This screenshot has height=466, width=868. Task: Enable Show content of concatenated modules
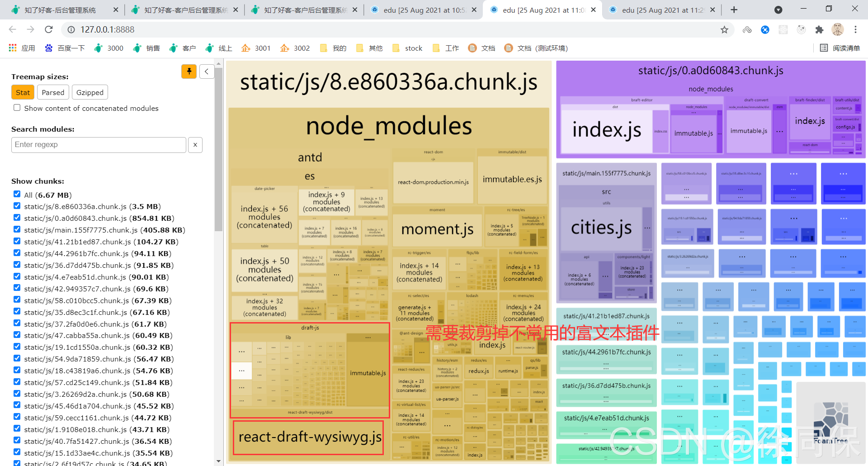pyautogui.click(x=17, y=108)
